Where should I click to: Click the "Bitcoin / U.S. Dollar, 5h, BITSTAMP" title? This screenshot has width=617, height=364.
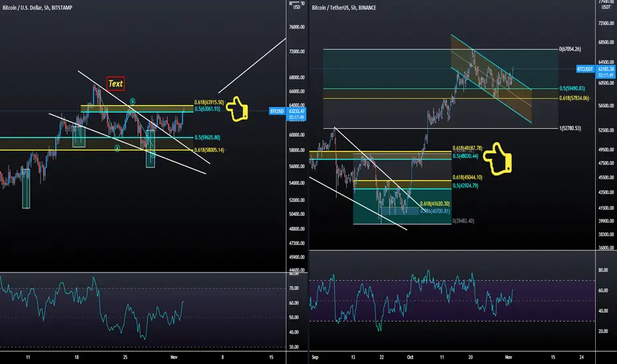point(37,7)
